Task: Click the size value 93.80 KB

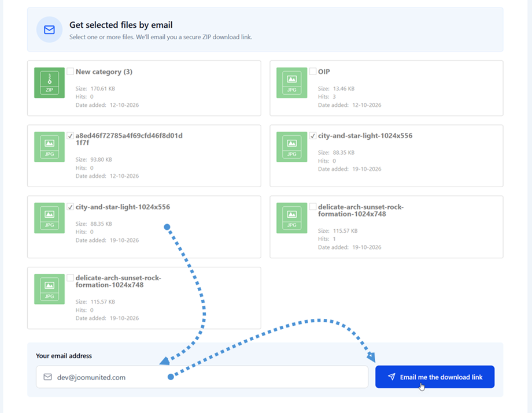Action: pos(101,159)
